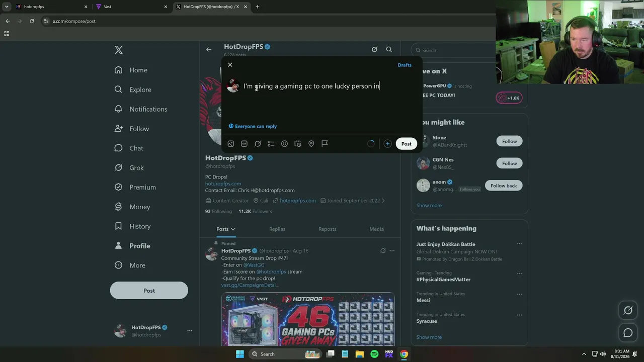Click Grok icon on pinned post
Image resolution: width=644 pixels, height=362 pixels.
point(383,251)
